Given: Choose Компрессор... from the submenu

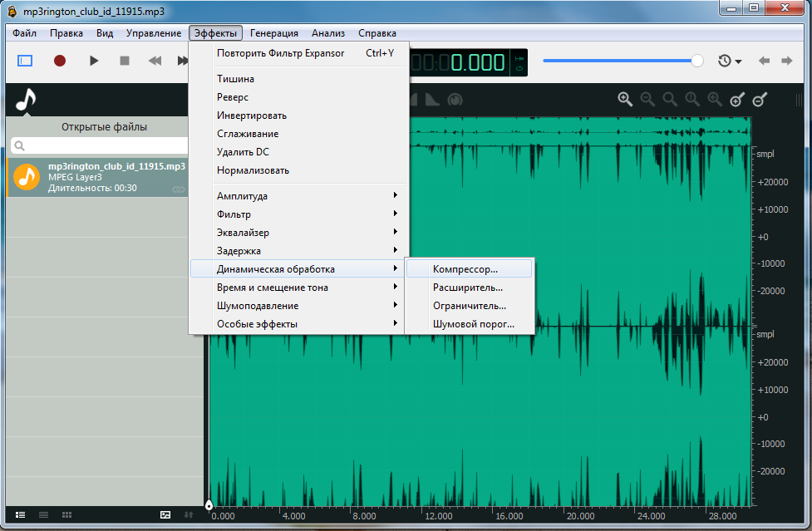Looking at the screenshot, I should [x=470, y=268].
